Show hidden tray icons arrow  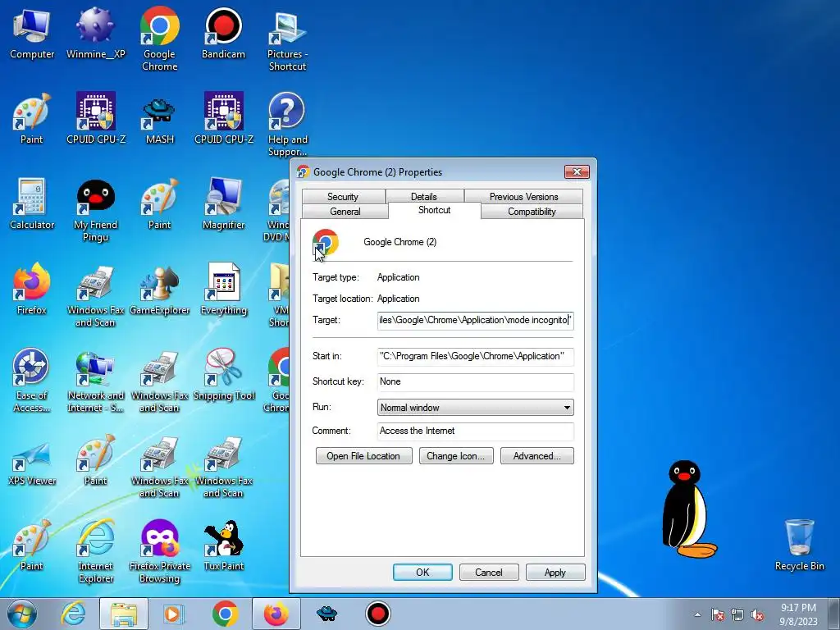point(697,614)
